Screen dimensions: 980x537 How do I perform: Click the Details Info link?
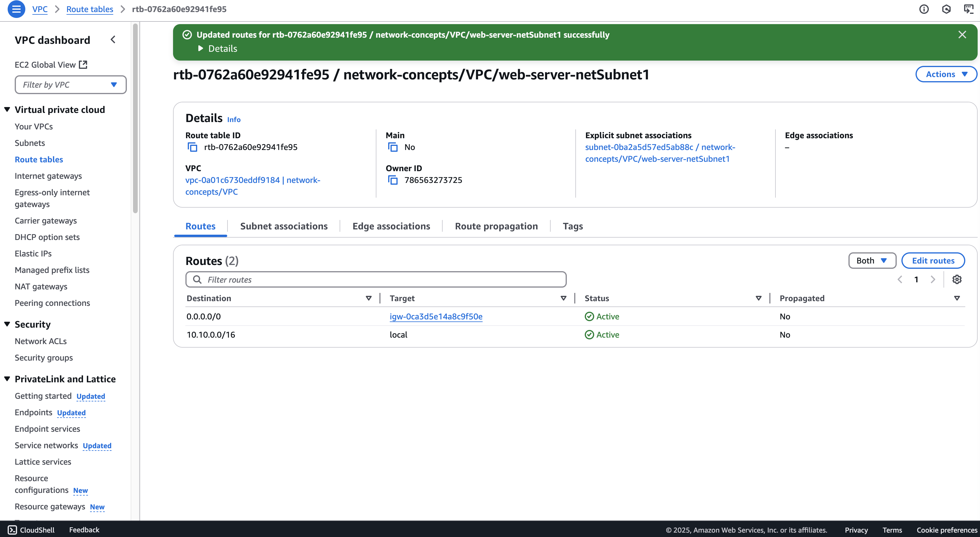click(234, 119)
